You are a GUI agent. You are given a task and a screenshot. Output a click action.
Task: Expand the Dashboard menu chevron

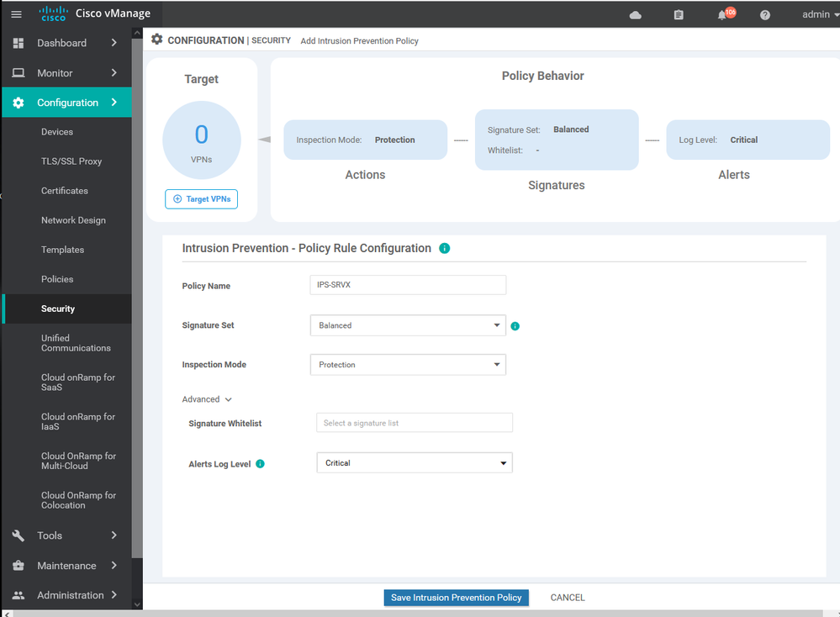point(114,43)
